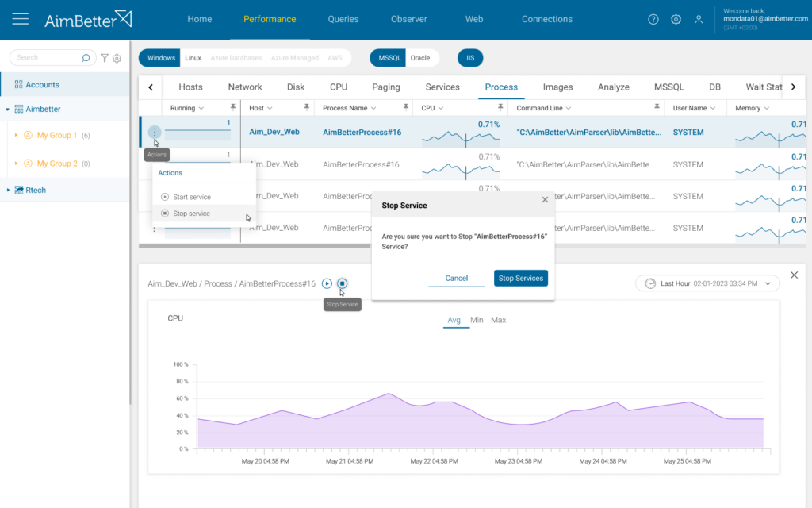Image resolution: width=812 pixels, height=508 pixels.
Task: Click the Aimbetter account icon in sidebar
Action: click(19, 109)
